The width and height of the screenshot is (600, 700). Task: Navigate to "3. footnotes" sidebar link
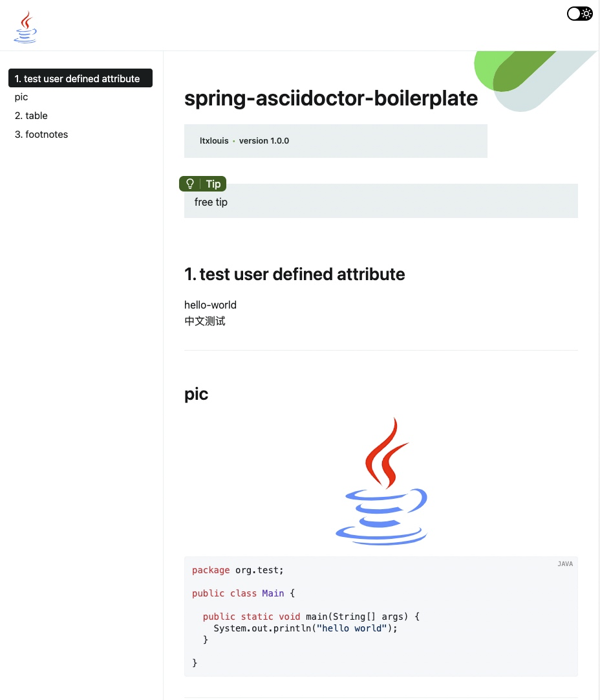[x=41, y=135]
